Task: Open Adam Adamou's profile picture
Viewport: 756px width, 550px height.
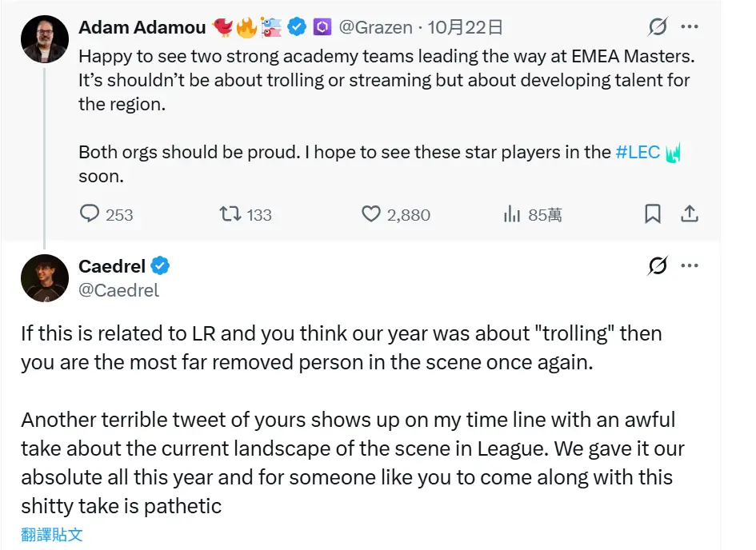Action: pos(44,39)
